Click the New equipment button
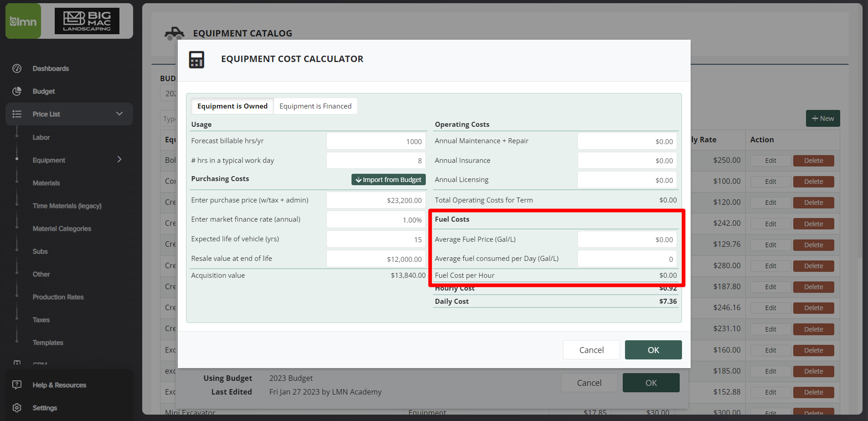 pyautogui.click(x=823, y=119)
